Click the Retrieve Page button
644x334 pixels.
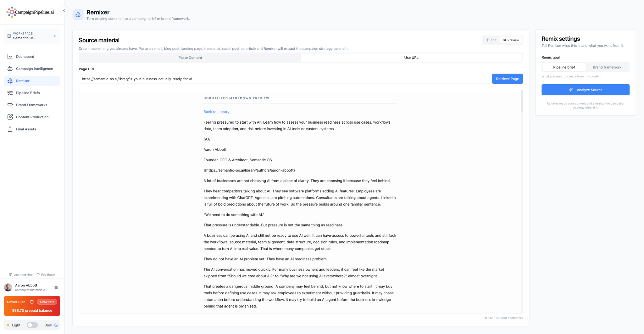tap(507, 79)
